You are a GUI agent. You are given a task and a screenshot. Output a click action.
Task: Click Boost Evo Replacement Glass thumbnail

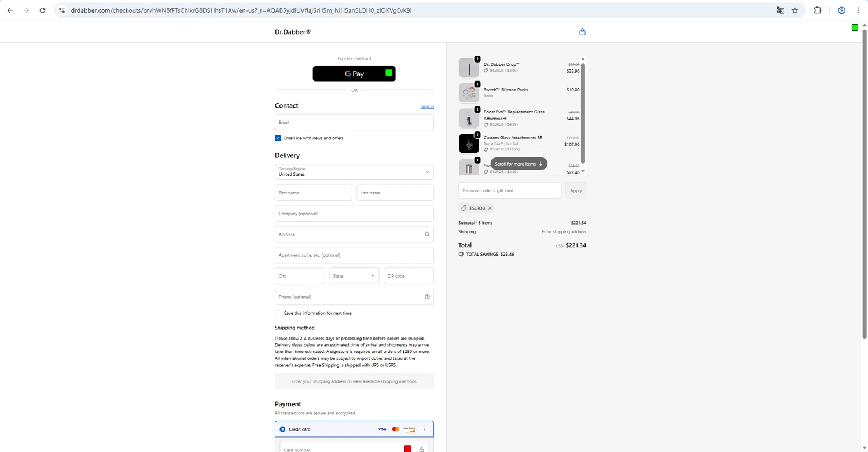pos(469,118)
